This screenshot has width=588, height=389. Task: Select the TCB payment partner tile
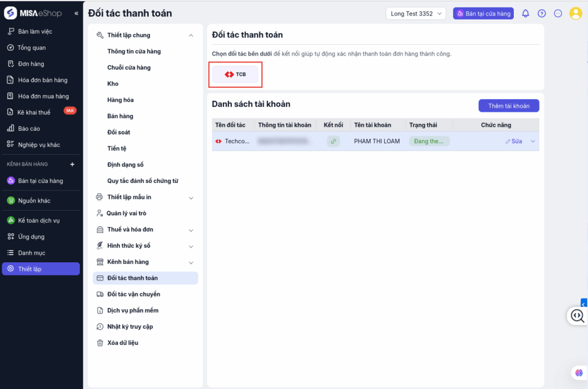[x=235, y=75]
